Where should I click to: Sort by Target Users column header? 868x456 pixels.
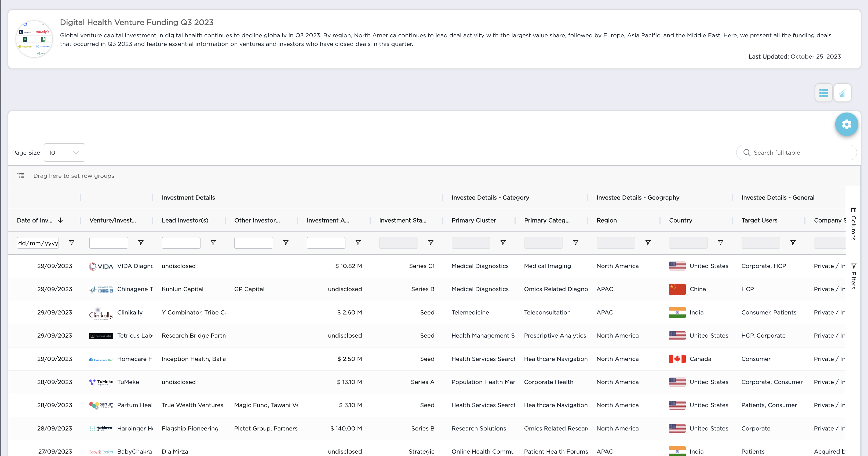[x=759, y=220]
